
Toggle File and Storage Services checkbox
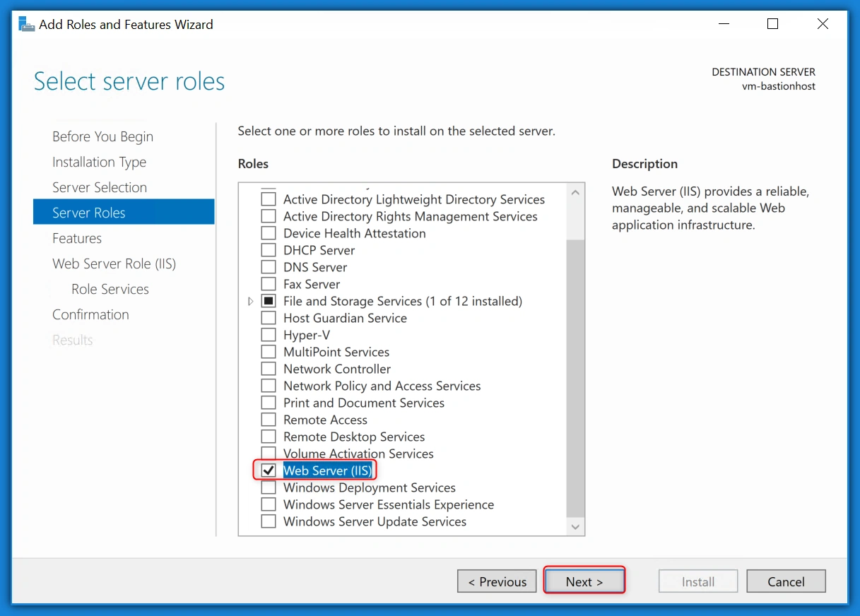[x=269, y=301]
